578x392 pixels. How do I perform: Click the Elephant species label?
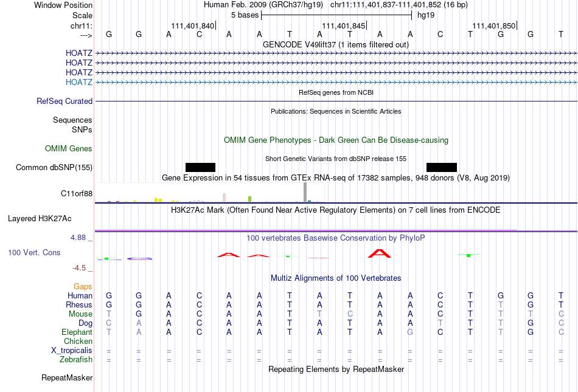click(77, 332)
